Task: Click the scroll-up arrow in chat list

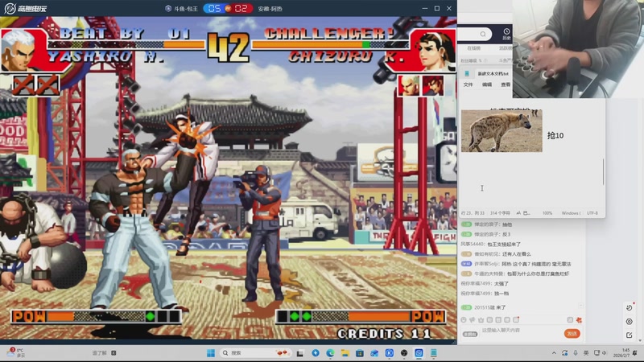Action: (580, 306)
